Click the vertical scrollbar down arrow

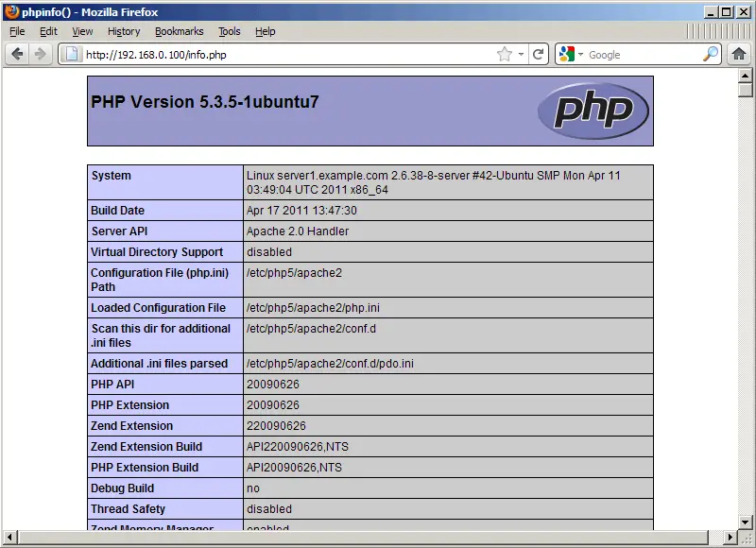pyautogui.click(x=745, y=522)
